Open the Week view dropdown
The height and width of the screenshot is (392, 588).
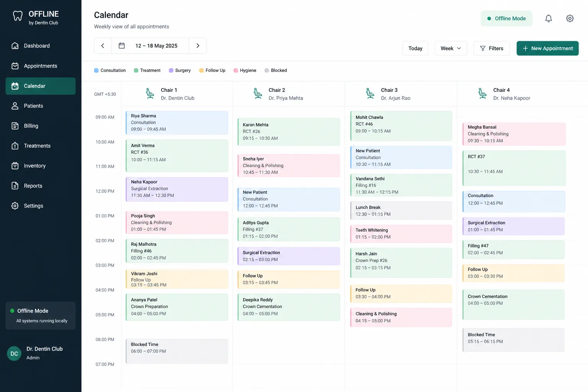pyautogui.click(x=451, y=48)
